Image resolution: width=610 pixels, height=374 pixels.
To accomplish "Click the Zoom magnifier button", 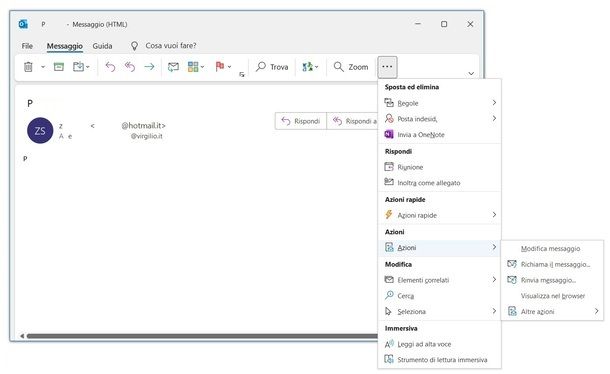I will (x=351, y=67).
